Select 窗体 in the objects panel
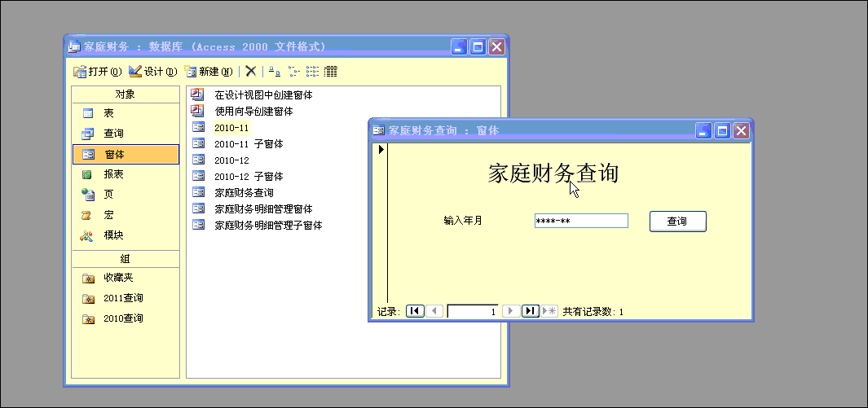The height and width of the screenshot is (408, 868). (126, 154)
